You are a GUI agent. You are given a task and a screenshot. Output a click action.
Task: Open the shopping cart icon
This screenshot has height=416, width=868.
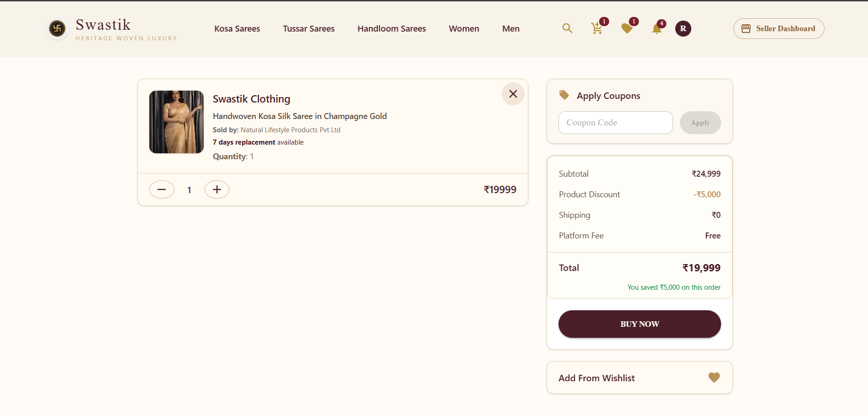click(597, 28)
